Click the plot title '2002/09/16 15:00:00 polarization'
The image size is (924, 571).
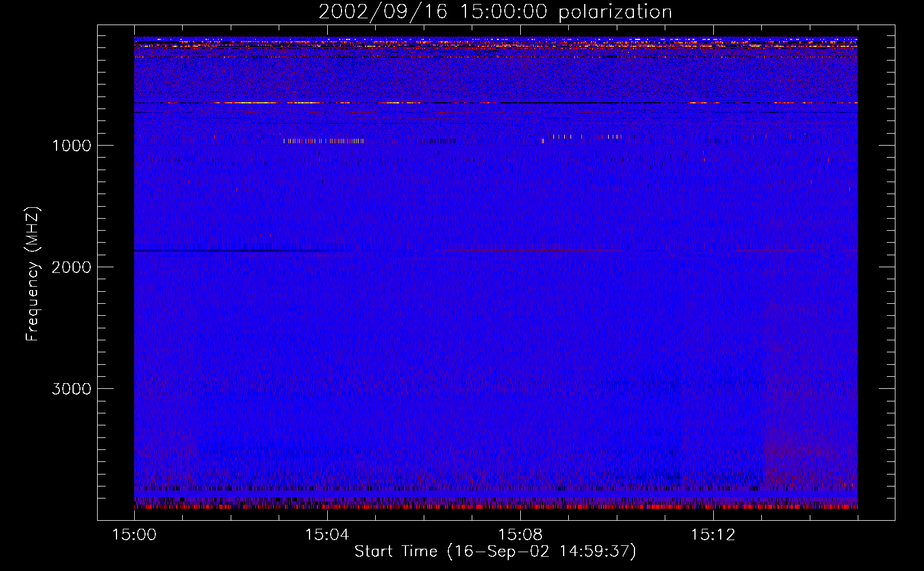pos(495,12)
